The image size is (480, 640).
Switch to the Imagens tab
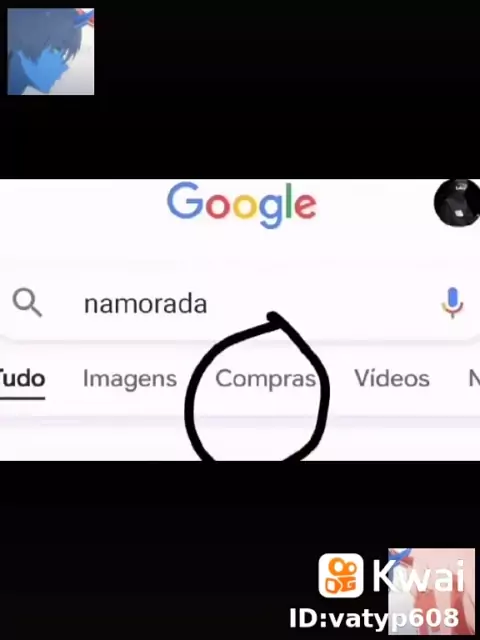(130, 379)
